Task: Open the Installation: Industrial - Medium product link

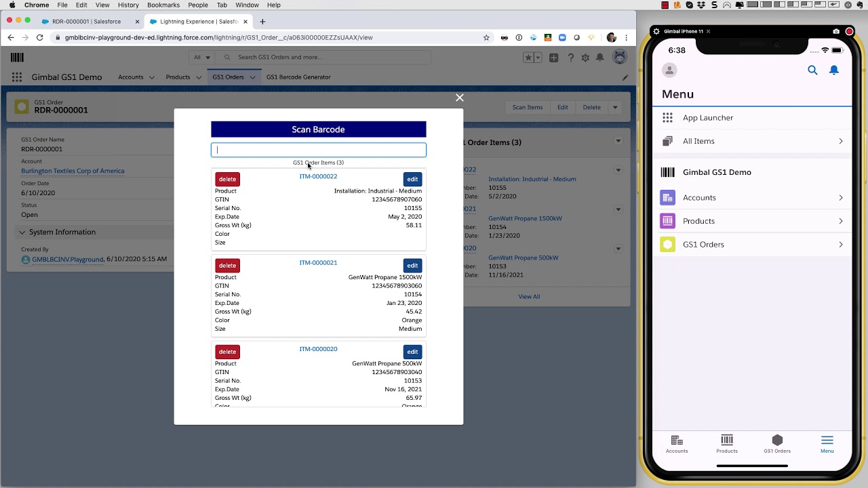Action: point(532,179)
